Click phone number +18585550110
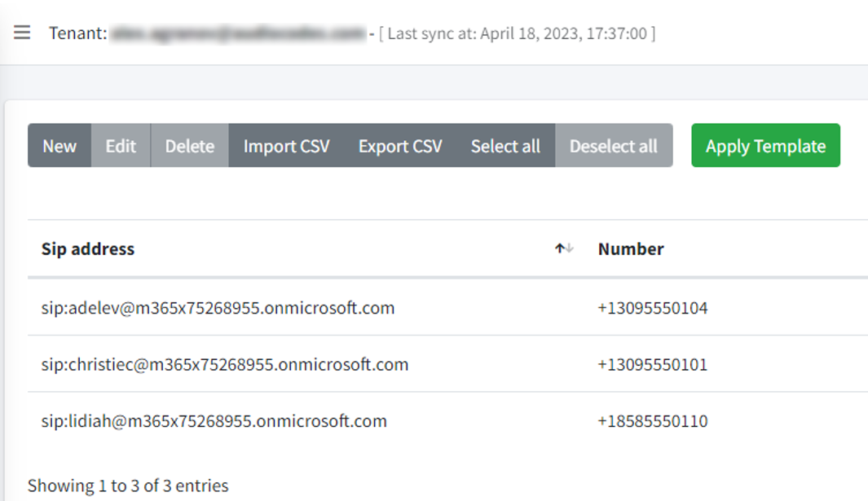 coord(653,421)
